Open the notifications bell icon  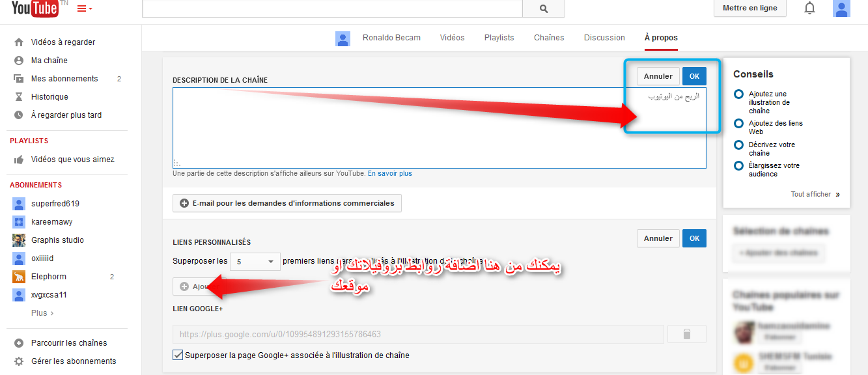809,8
